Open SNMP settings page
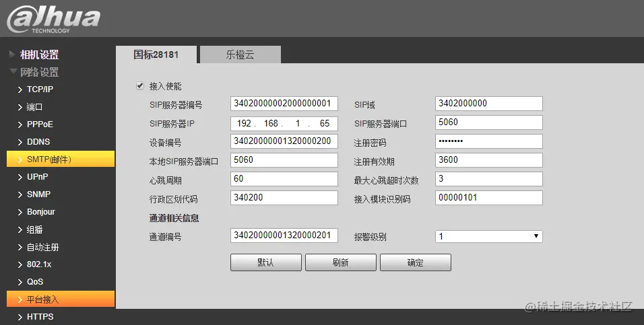This screenshot has height=325, width=644. click(38, 194)
